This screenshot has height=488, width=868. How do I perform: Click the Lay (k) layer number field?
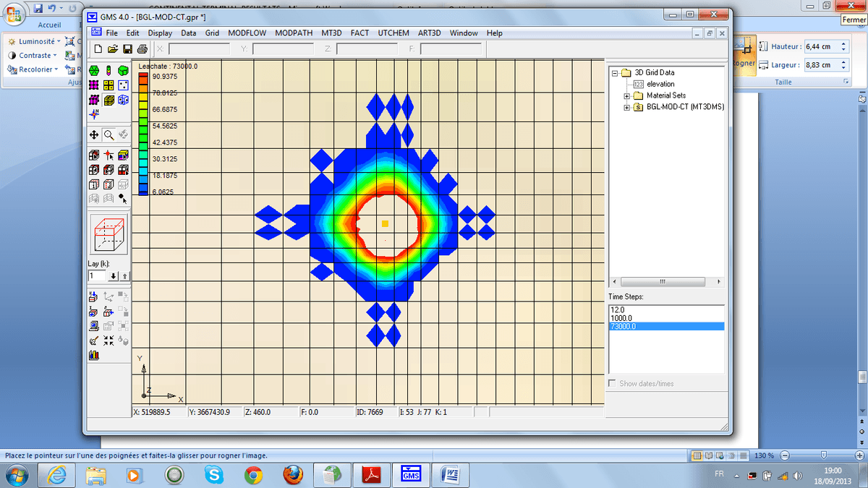[98, 276]
